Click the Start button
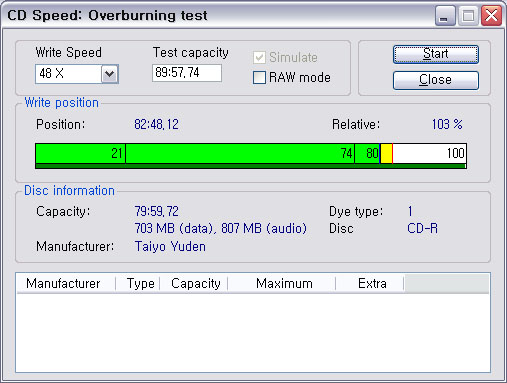This screenshot has height=383, width=507. 436,54
